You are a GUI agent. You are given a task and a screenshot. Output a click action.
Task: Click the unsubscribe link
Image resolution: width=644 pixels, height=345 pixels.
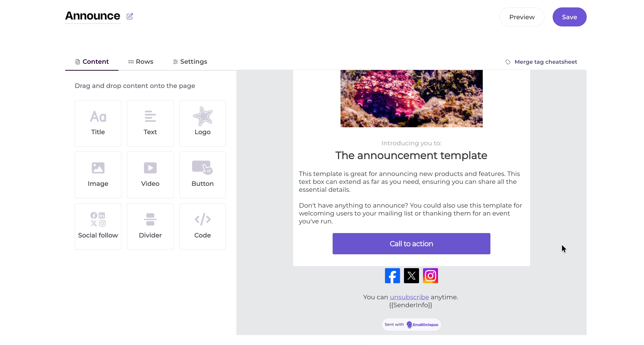pyautogui.click(x=409, y=297)
